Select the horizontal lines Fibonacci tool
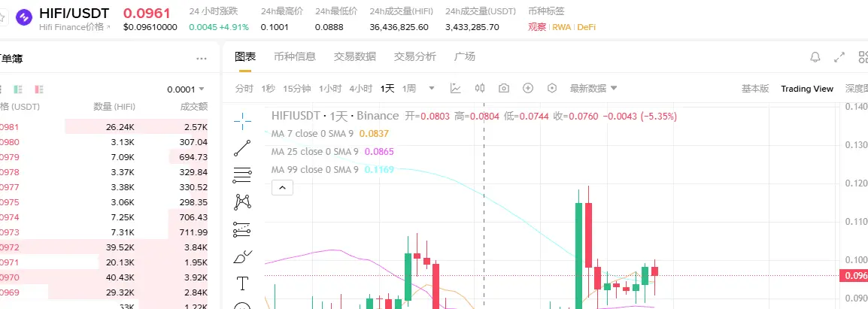 (242, 175)
